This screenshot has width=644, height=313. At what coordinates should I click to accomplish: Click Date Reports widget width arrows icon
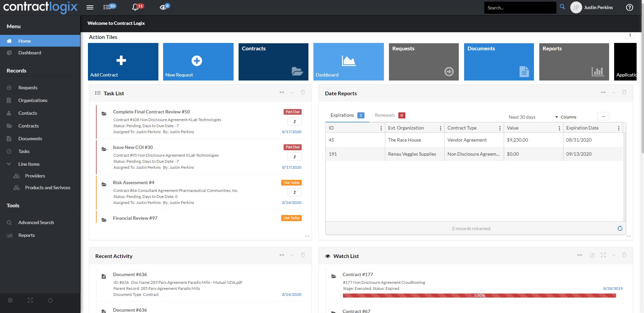pyautogui.click(x=603, y=92)
